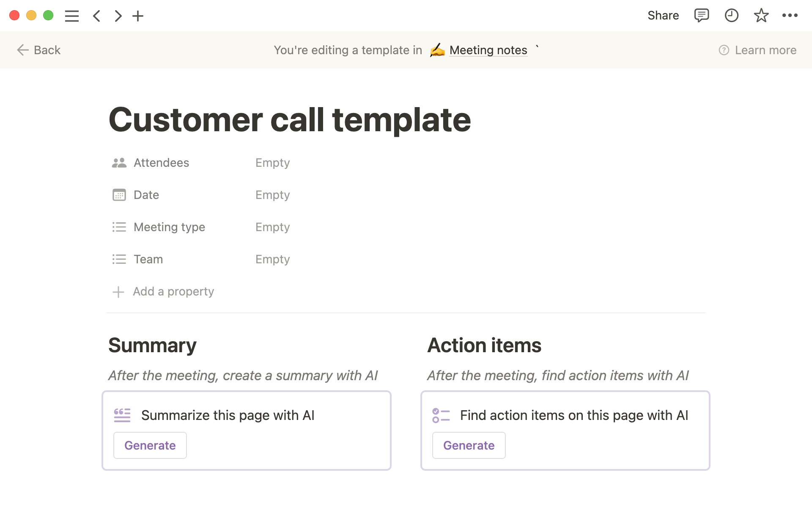
Task: Click the Date empty field
Action: click(x=272, y=195)
